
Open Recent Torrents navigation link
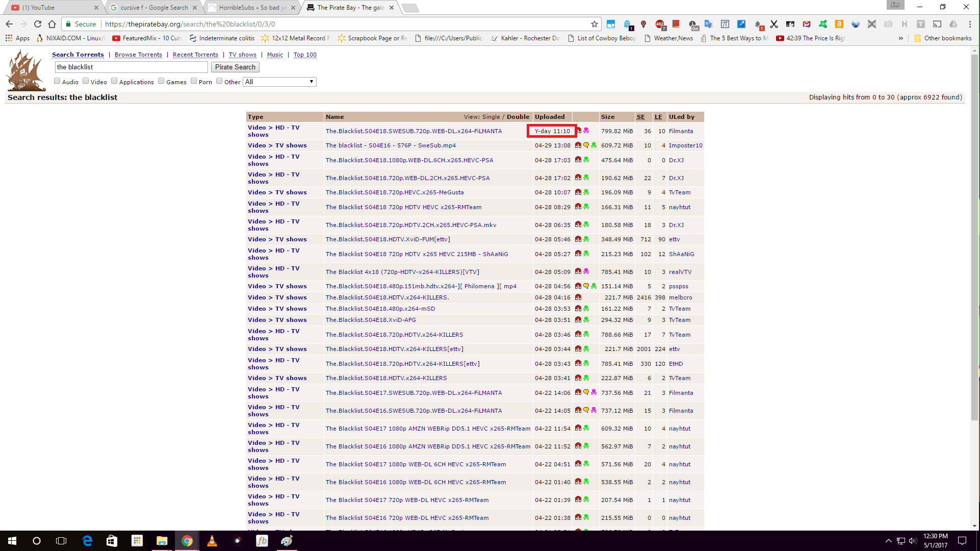tap(195, 55)
